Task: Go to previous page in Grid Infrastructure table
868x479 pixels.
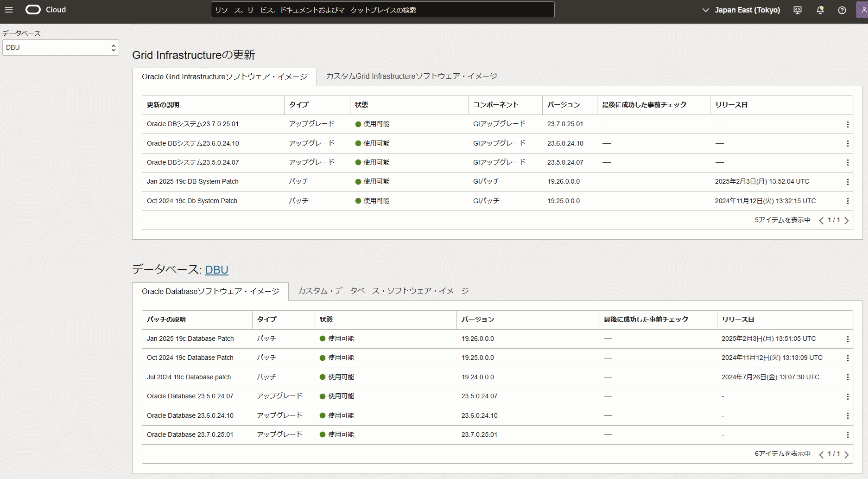Action: pyautogui.click(x=821, y=221)
